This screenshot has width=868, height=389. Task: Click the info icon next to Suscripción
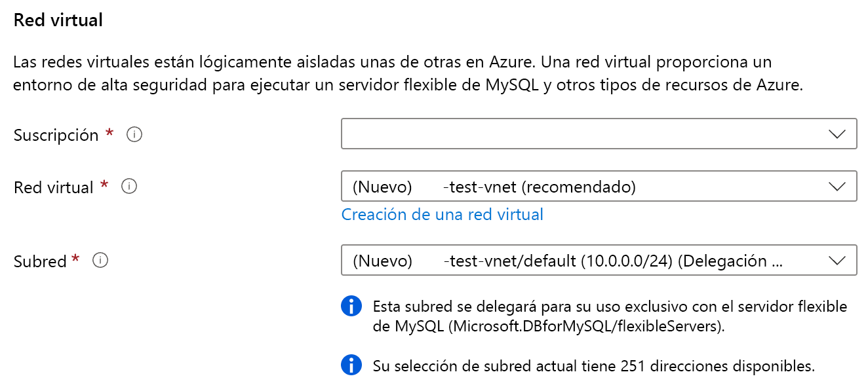[x=134, y=135]
